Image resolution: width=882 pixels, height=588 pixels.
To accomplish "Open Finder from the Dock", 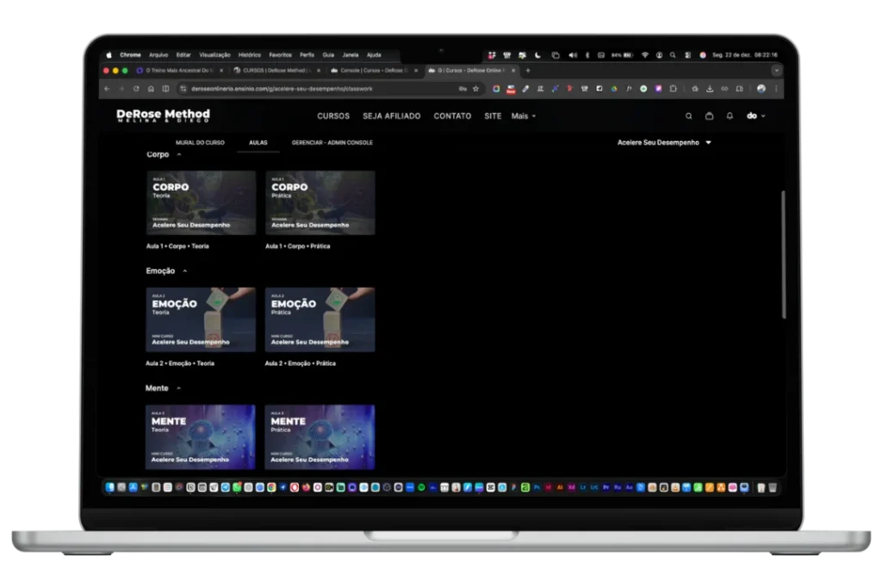I will coord(109,487).
